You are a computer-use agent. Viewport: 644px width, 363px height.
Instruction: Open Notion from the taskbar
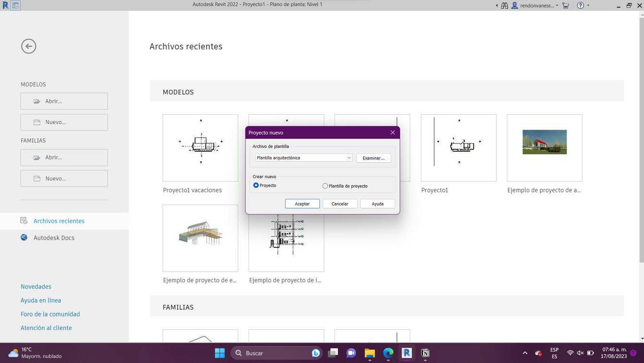click(425, 353)
